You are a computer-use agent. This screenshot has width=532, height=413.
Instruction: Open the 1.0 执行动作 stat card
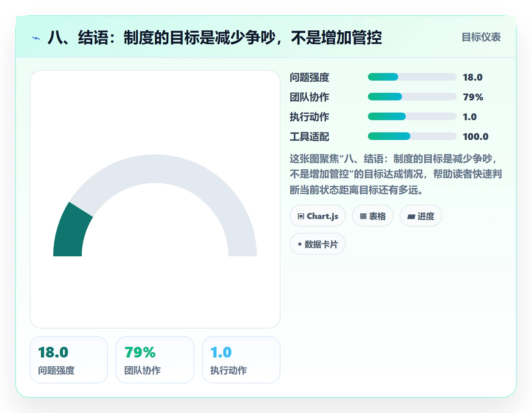click(241, 360)
